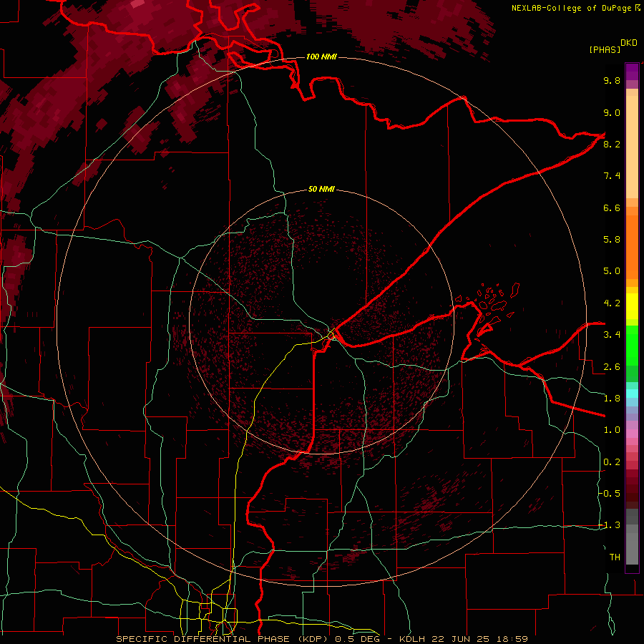Click the KDLH station ID in caption

click(412, 639)
